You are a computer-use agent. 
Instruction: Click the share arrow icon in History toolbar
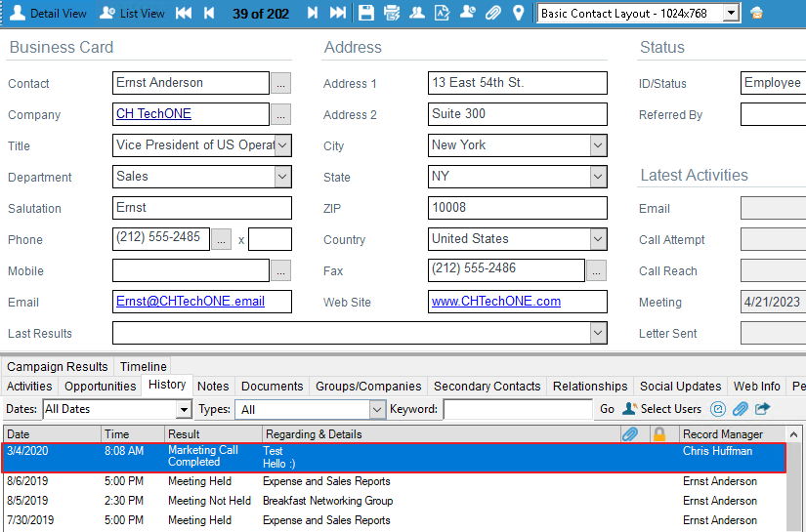(x=762, y=409)
